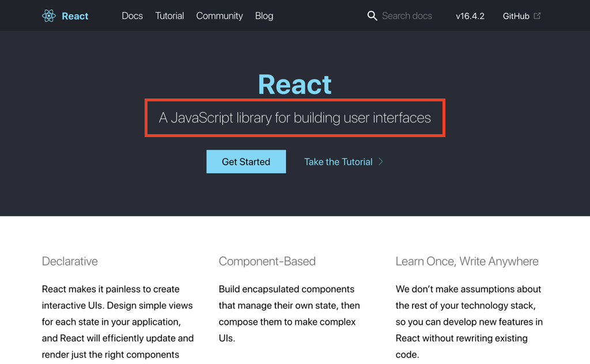Viewport: 590px width, 364px height.
Task: Click the paragraph about encapsulated components
Action: coord(289,313)
